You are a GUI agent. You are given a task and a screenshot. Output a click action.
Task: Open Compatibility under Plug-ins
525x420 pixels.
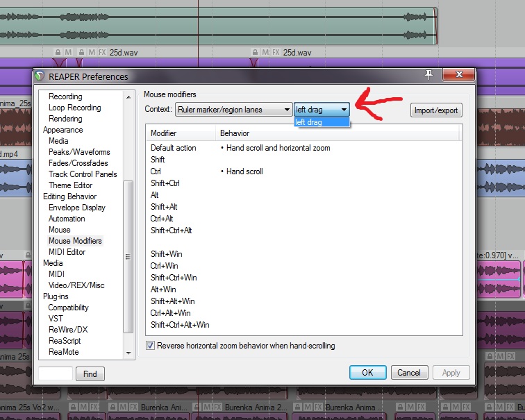click(x=69, y=308)
